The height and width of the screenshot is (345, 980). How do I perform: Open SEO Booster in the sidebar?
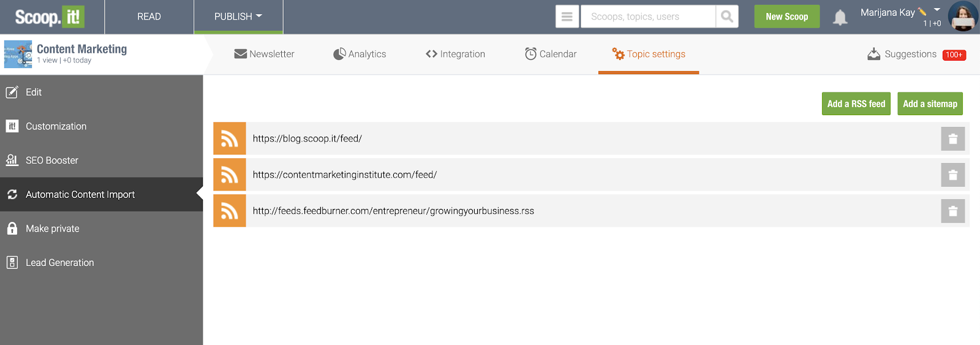[102, 160]
